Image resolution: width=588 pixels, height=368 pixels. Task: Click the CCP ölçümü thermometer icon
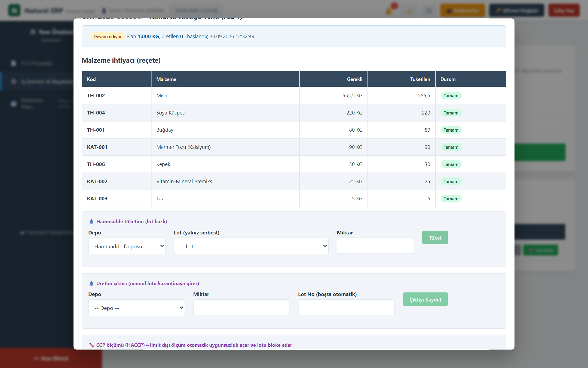pyautogui.click(x=91, y=345)
